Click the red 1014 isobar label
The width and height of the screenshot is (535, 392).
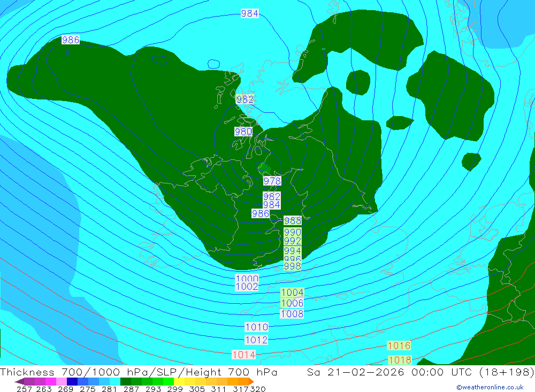point(243,355)
